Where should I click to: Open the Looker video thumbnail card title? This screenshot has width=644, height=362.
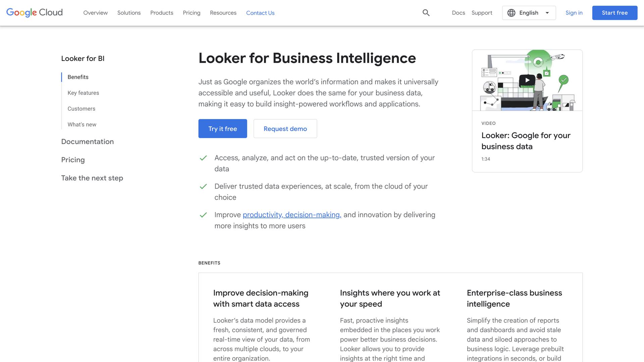click(x=526, y=141)
